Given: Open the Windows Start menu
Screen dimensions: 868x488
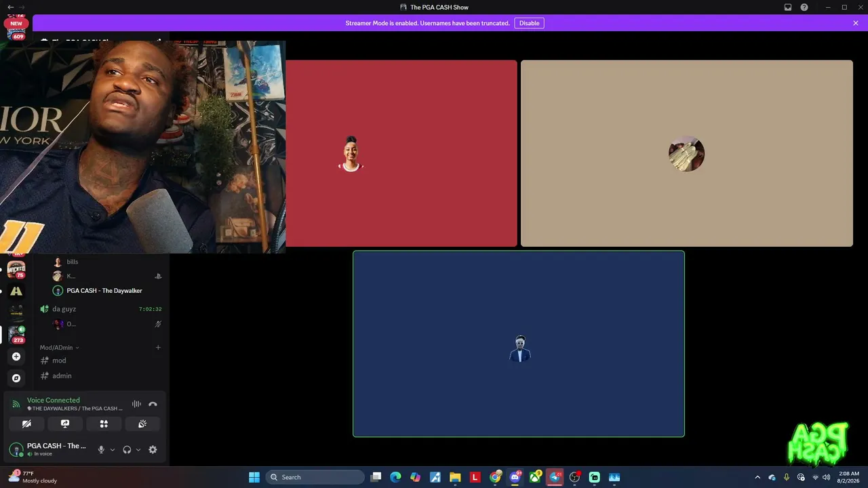Looking at the screenshot, I should click(254, 477).
